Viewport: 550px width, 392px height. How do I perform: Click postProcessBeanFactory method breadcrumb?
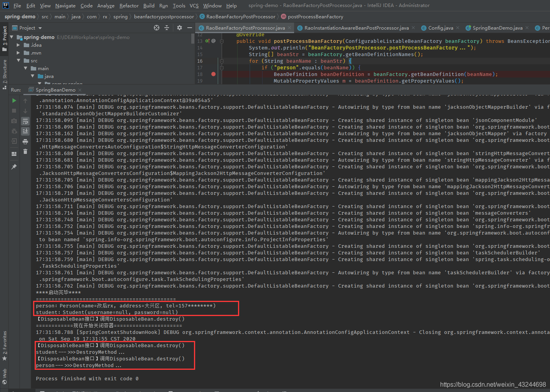(x=312, y=17)
